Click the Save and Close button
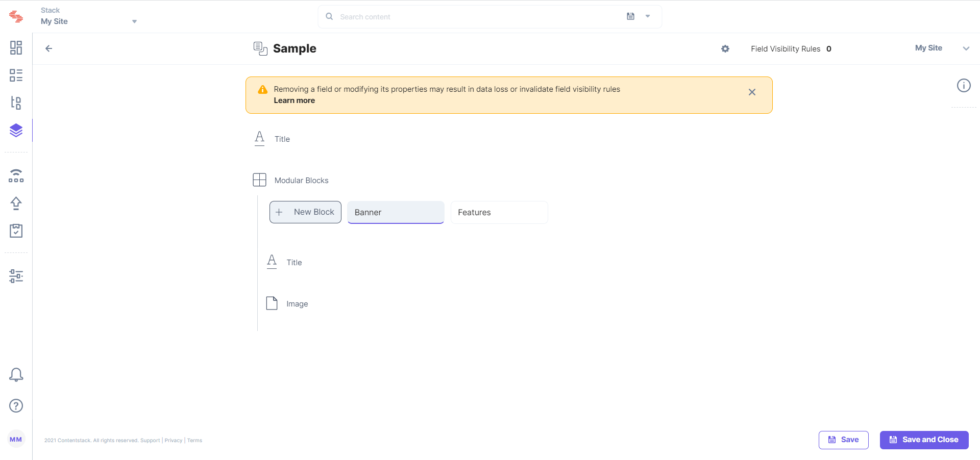The width and height of the screenshot is (980, 460). [x=924, y=440]
